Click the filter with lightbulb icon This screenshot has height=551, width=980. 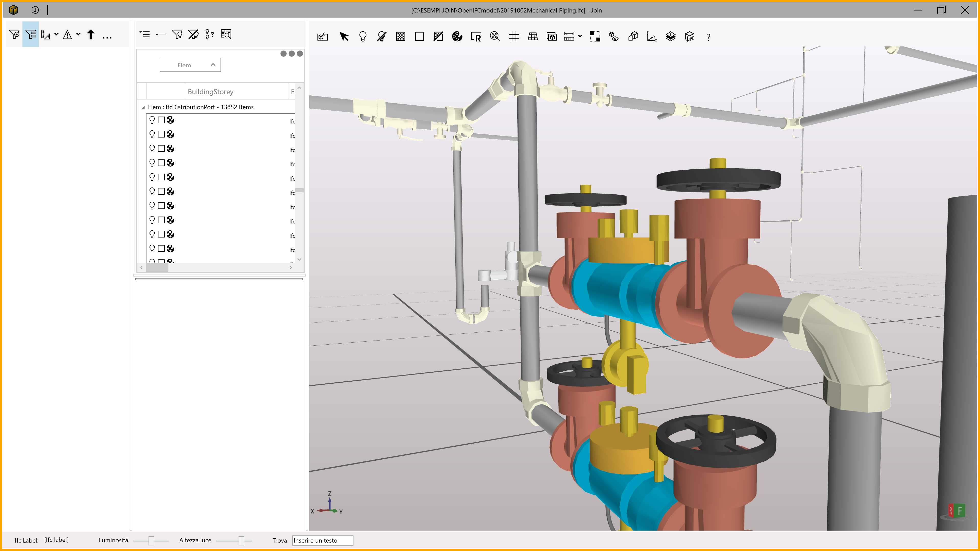click(177, 35)
